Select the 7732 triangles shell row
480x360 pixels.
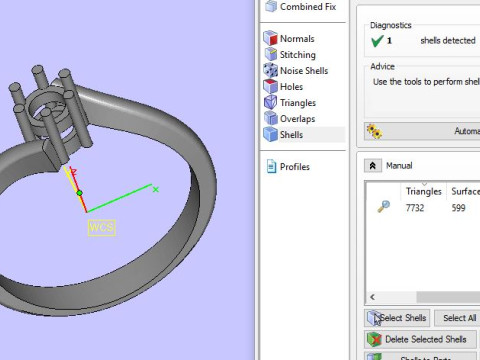(x=423, y=208)
